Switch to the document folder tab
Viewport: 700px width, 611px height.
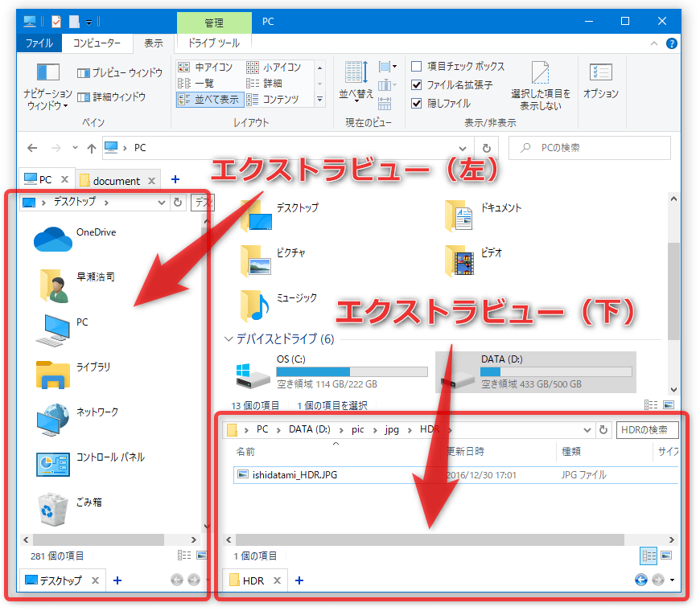click(x=115, y=180)
